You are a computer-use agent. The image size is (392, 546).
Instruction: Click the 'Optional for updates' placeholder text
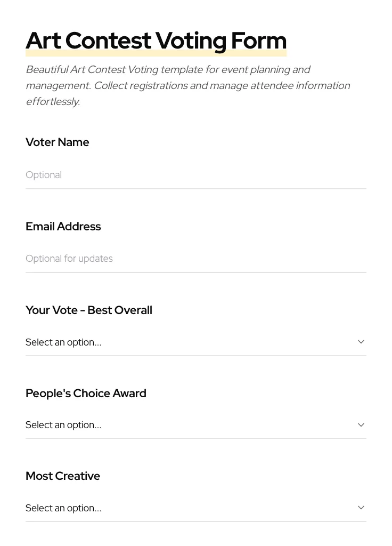tap(69, 259)
